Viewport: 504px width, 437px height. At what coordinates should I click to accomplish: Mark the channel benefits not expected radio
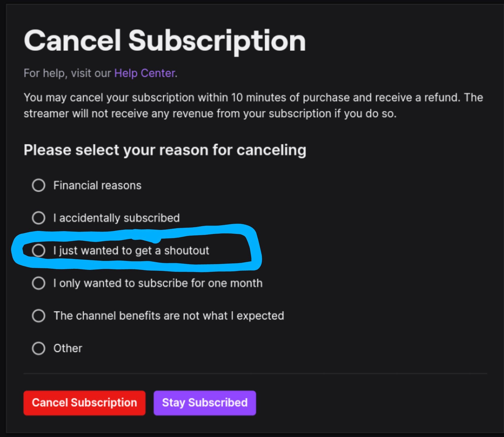tap(39, 316)
